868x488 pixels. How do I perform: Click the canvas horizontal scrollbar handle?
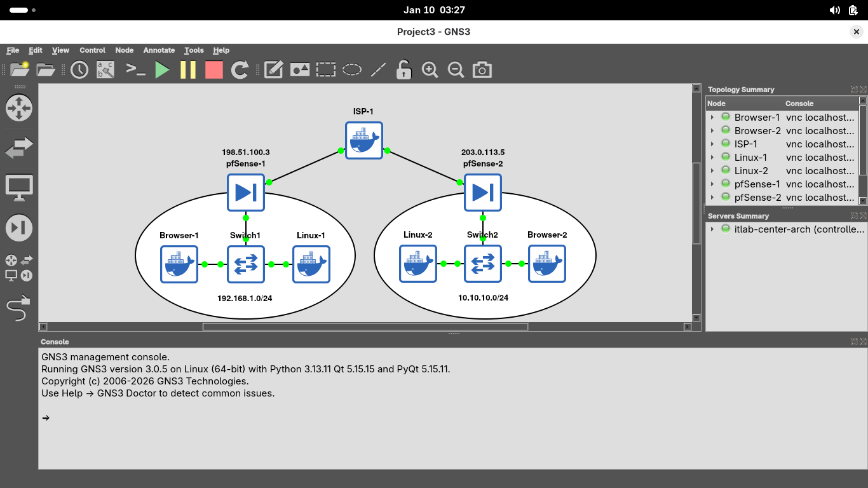click(365, 327)
